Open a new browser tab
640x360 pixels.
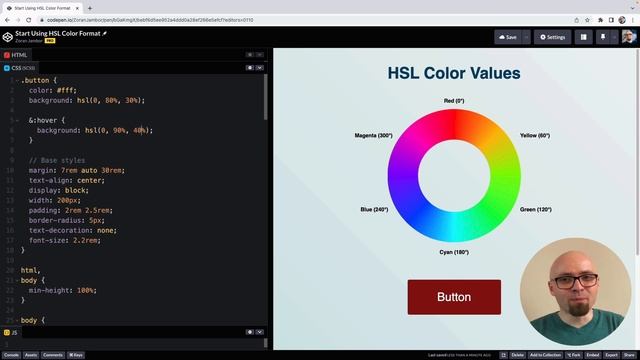[90, 8]
